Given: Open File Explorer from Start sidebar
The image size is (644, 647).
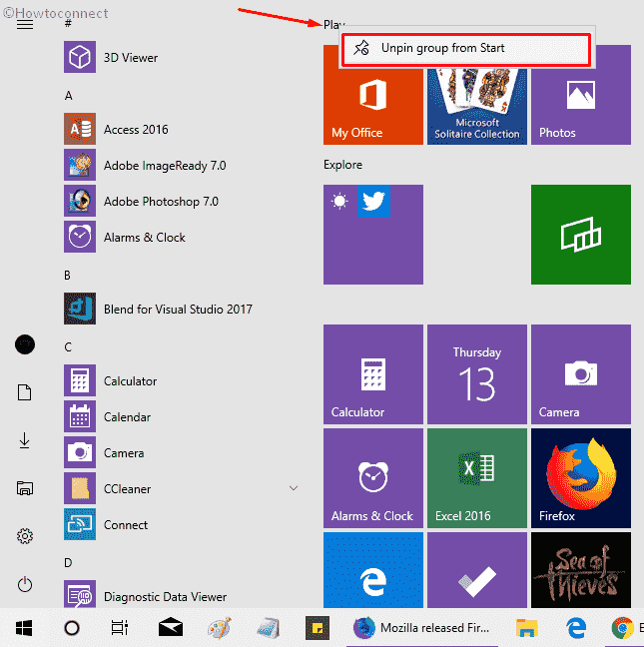Looking at the screenshot, I should [x=25, y=488].
